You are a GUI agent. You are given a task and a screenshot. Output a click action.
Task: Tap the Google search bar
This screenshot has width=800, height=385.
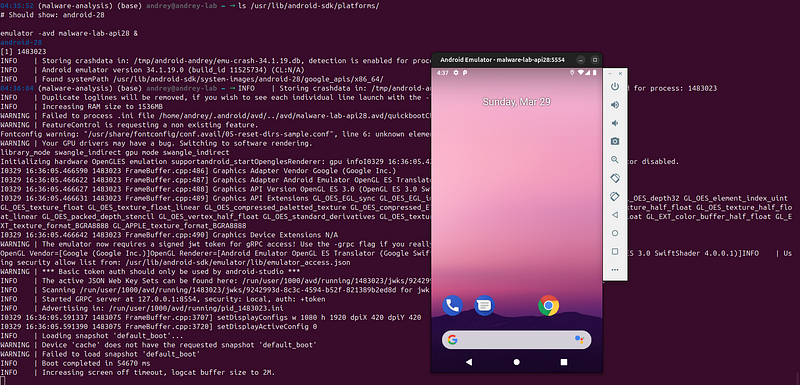pyautogui.click(x=516, y=340)
